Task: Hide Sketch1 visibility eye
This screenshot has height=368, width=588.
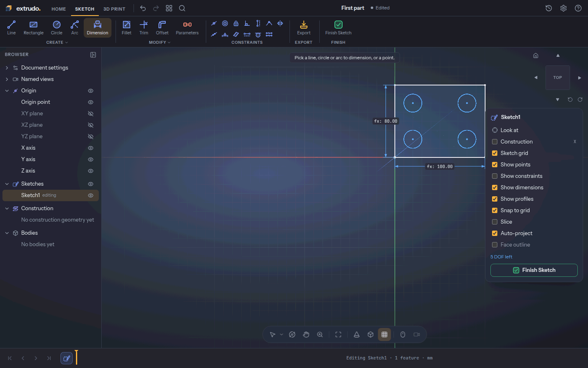Action: click(x=91, y=195)
